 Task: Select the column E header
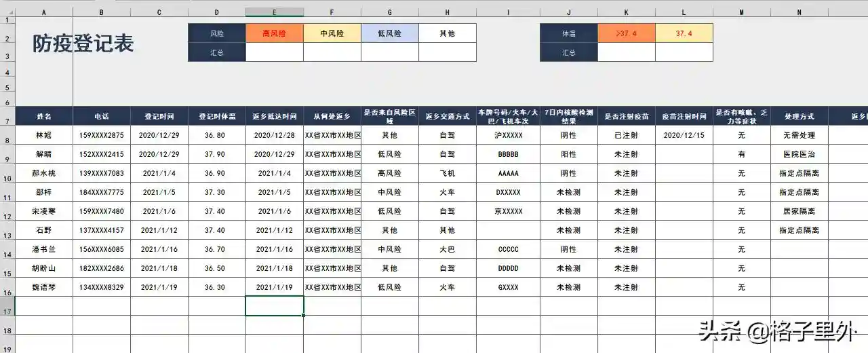click(275, 12)
